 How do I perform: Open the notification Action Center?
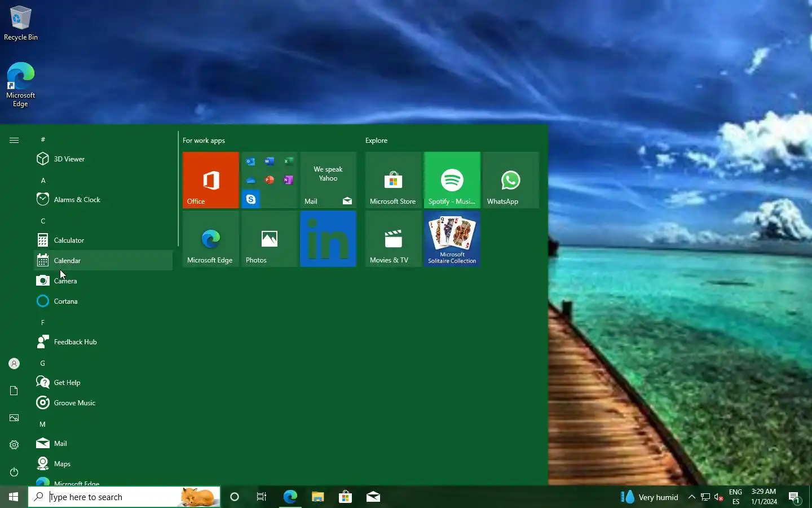795,497
